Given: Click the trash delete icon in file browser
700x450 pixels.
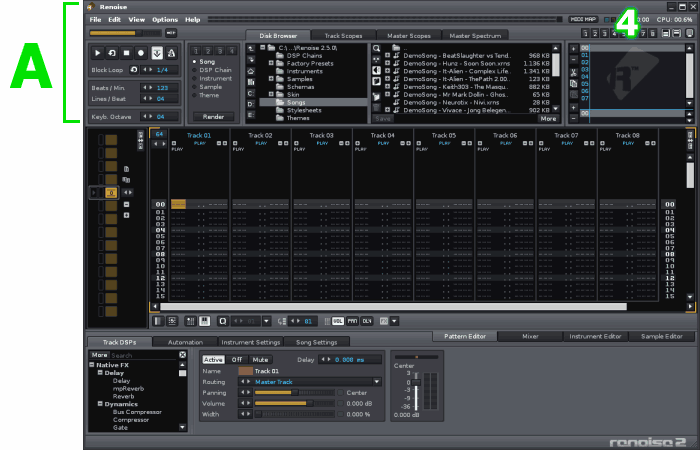Looking at the screenshot, I should (x=376, y=108).
